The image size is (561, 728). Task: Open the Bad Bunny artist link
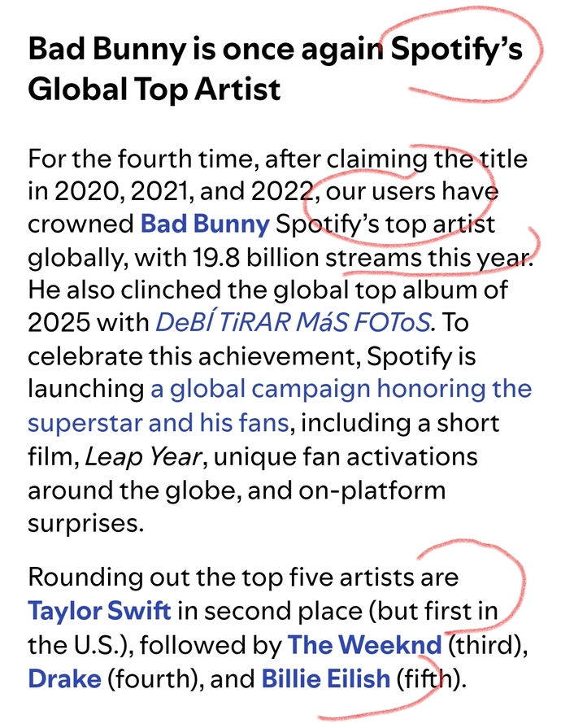coord(205,224)
